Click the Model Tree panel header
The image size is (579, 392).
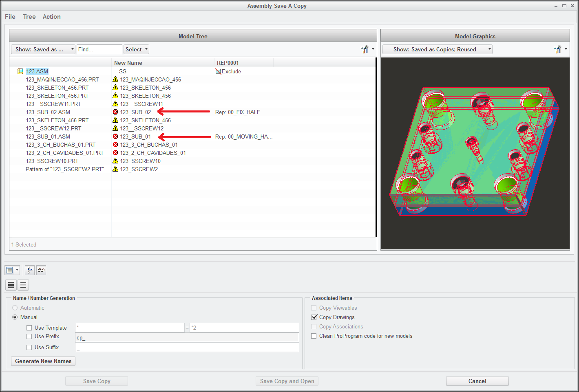click(x=193, y=36)
